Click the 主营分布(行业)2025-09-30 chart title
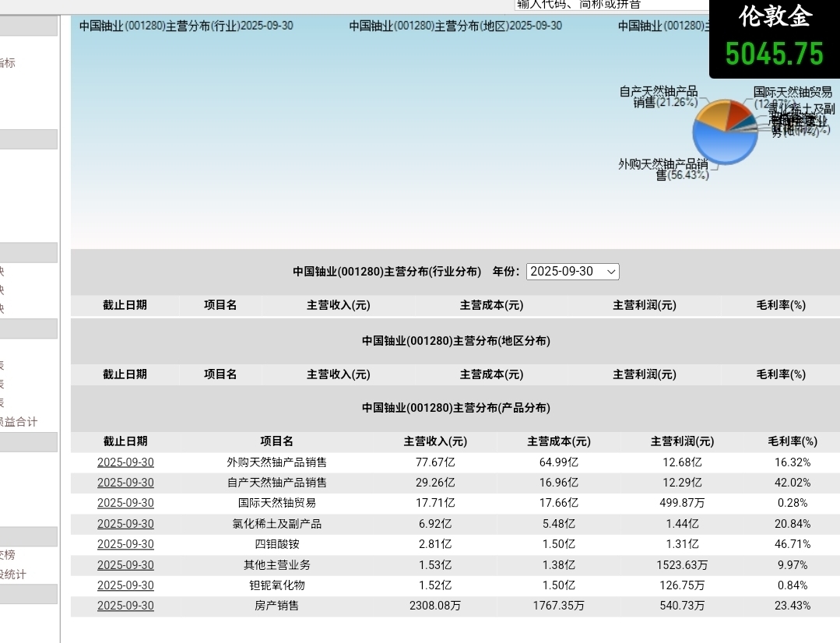 tap(186, 26)
